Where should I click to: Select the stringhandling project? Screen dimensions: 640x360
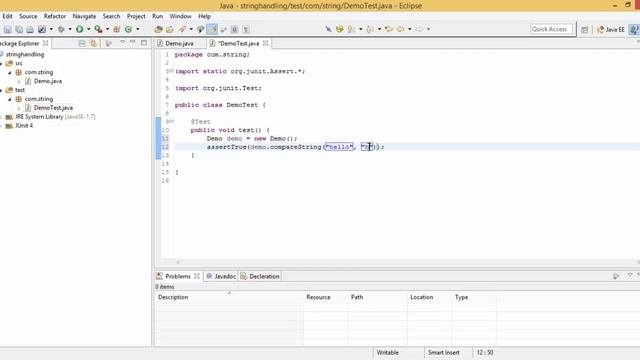[x=24, y=54]
